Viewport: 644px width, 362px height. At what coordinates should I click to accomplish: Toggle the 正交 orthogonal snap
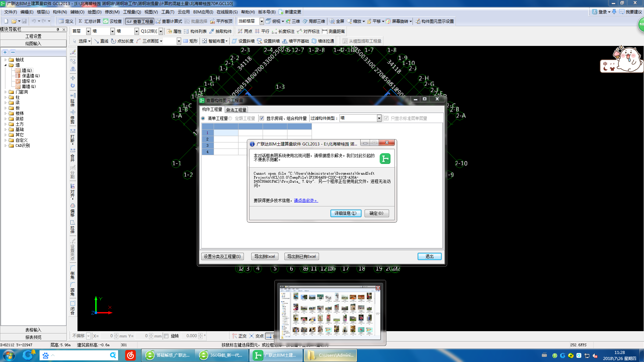(239, 336)
